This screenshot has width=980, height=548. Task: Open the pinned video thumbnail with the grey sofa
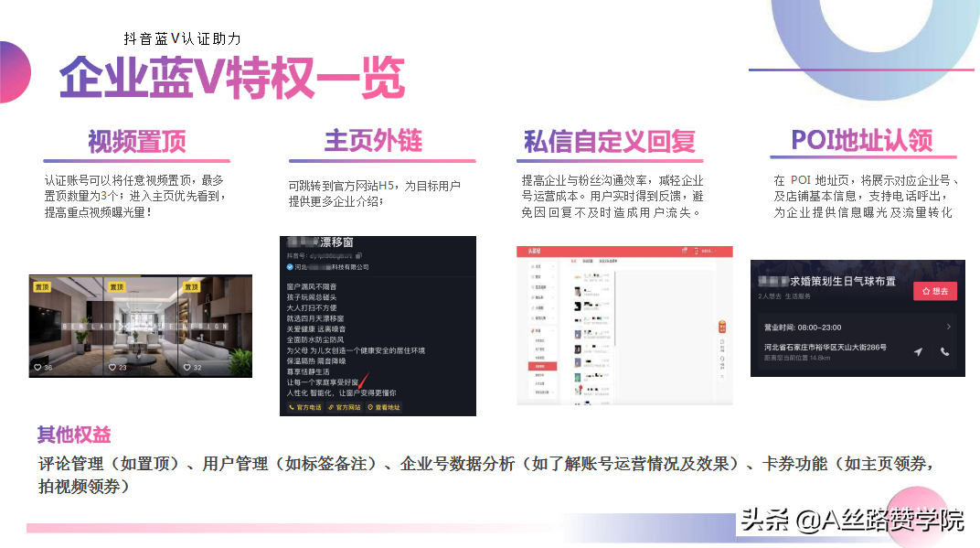tap(215, 326)
